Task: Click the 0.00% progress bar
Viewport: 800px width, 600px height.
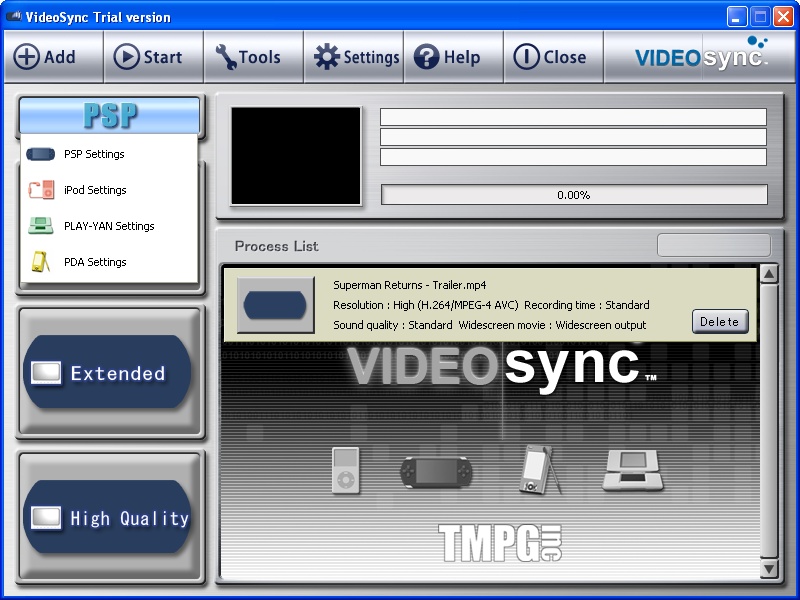Action: tap(574, 195)
